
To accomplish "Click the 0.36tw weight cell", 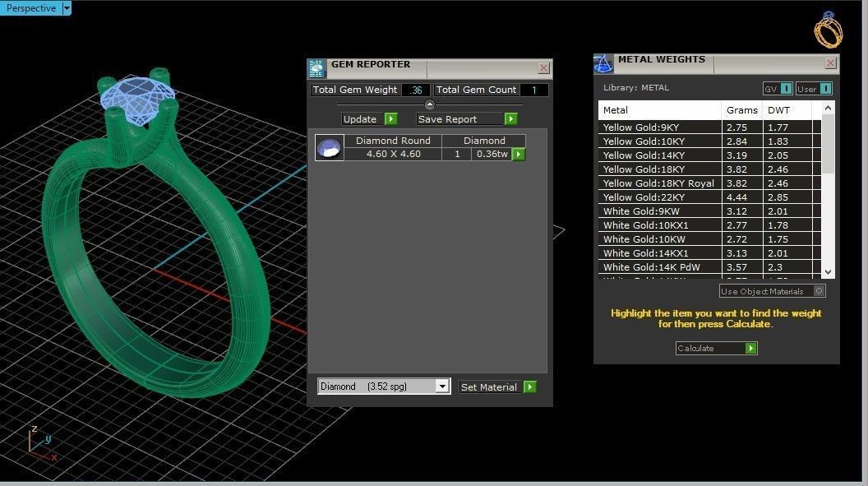I will click(492, 155).
